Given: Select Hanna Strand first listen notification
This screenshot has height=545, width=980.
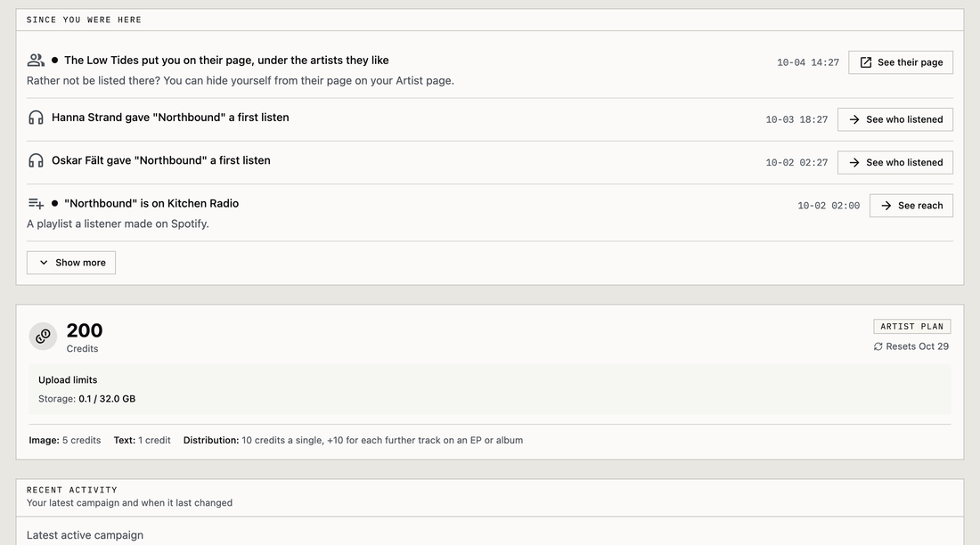Looking at the screenshot, I should (170, 118).
